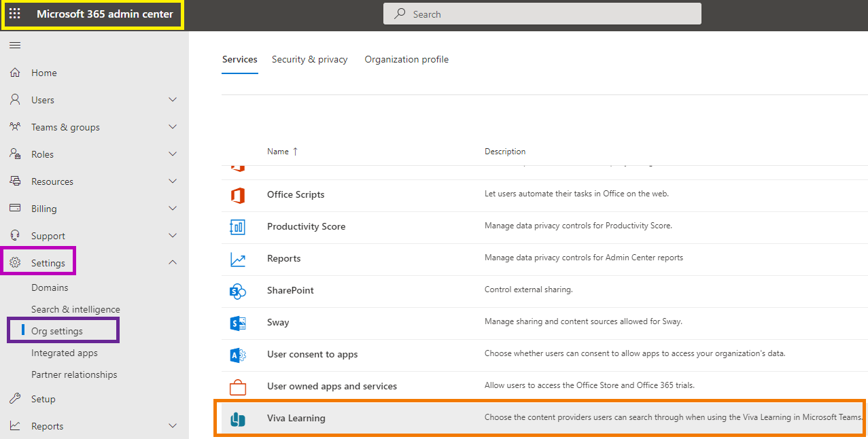Open the Viva Learning service name
Screen dimensions: 868x439
click(x=296, y=418)
